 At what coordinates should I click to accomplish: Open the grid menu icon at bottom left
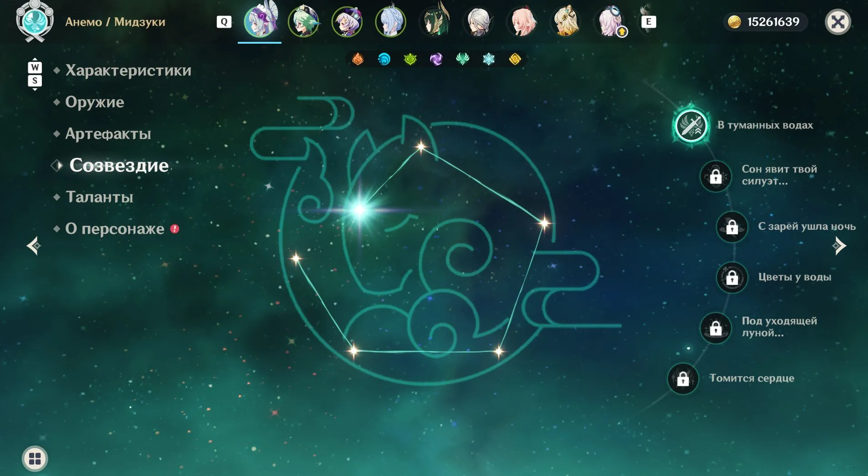35,459
